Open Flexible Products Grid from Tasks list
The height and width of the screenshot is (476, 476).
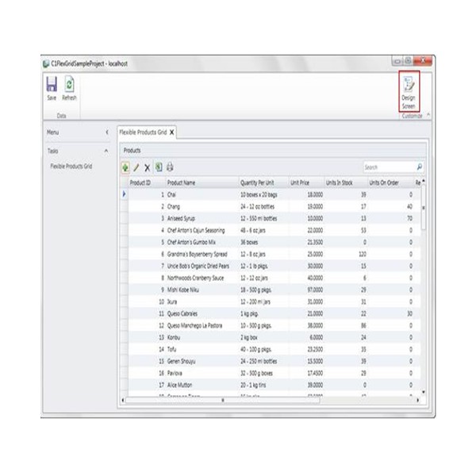71,167
